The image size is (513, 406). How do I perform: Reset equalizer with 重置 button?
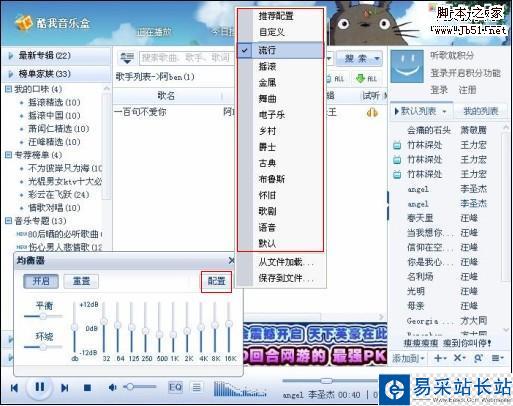(x=81, y=281)
